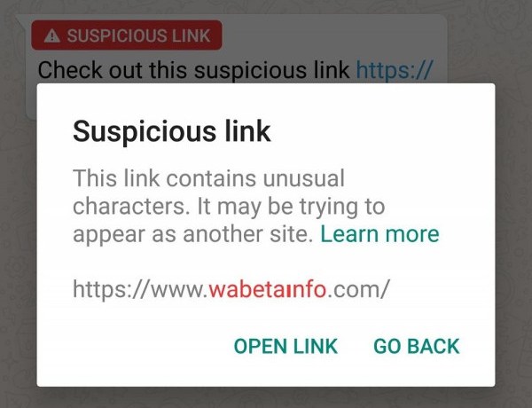532x408 pixels.
Task: Click the "unusual characters" warning description text
Action: point(229,192)
